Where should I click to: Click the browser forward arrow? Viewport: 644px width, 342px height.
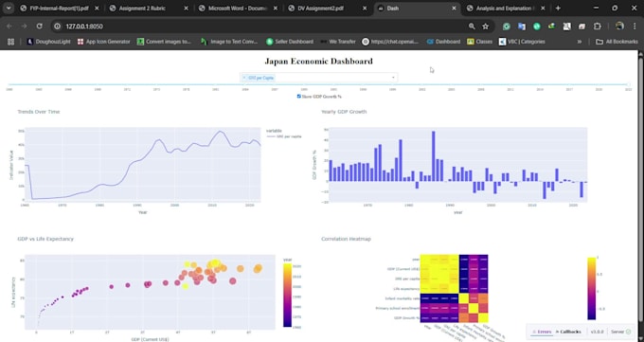25,26
